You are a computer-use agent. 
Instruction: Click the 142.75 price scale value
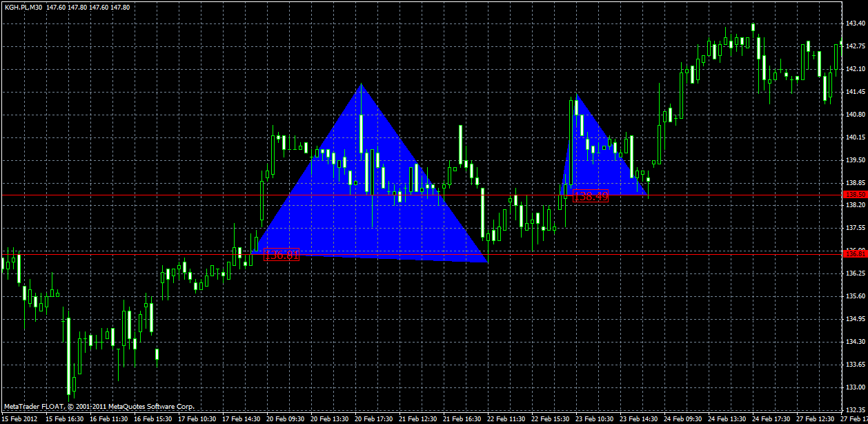pyautogui.click(x=856, y=46)
